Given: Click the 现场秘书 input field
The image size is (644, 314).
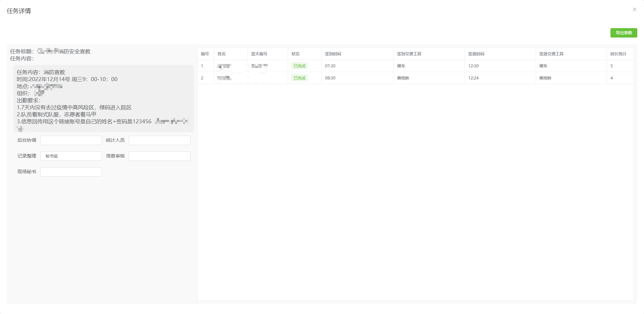Looking at the screenshot, I should pos(71,172).
